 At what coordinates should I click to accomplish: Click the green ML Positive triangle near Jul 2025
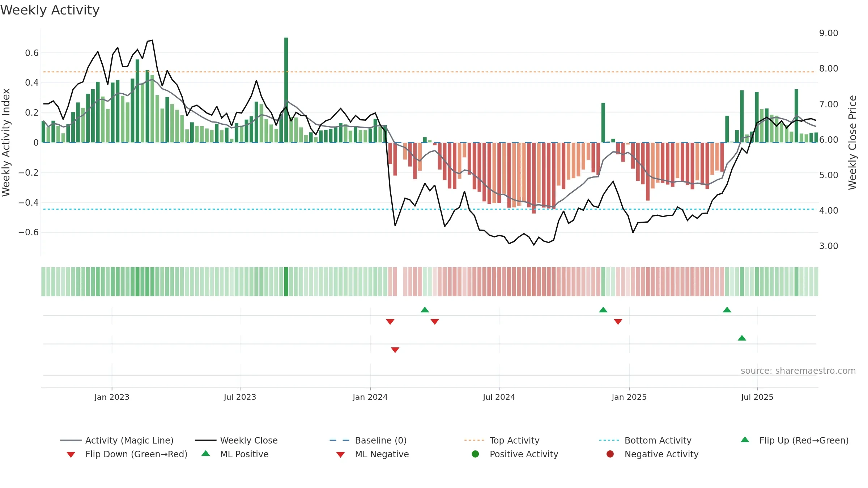[742, 338]
